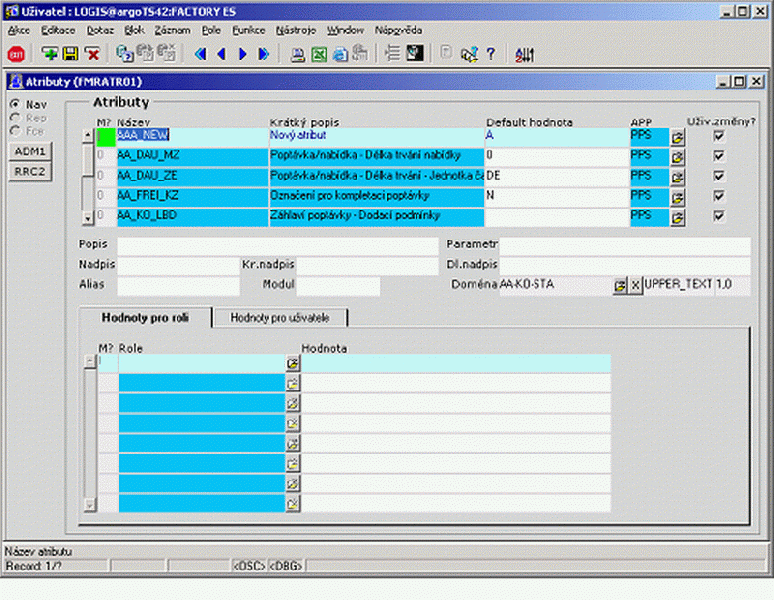Open the Doména lookup icon
Screen dimensions: 774x600
point(619,285)
